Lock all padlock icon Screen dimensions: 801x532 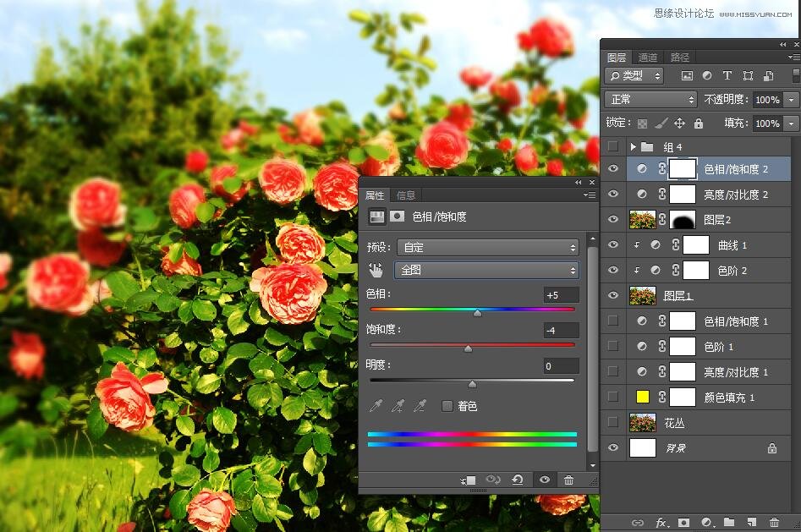[x=699, y=123]
